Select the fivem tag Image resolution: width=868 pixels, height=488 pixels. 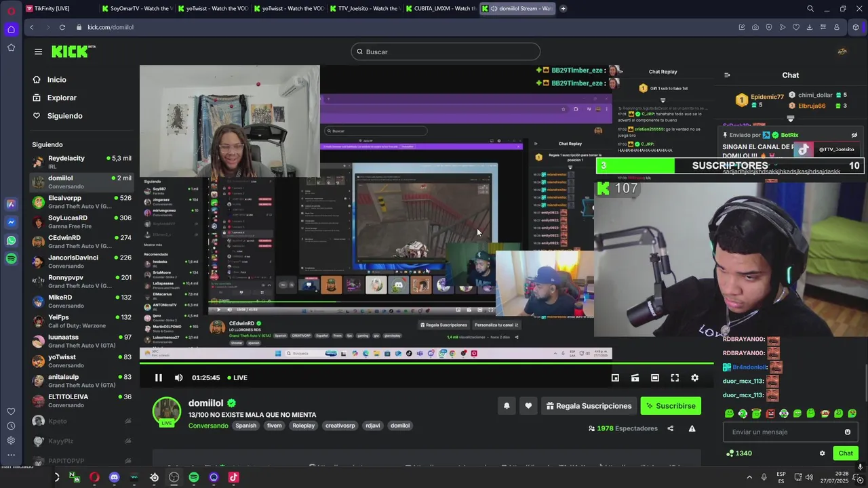click(x=274, y=426)
